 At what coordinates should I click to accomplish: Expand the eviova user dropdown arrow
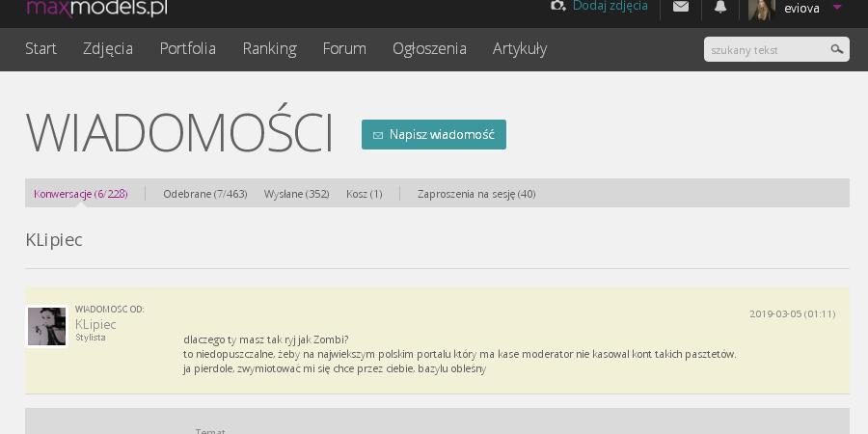[x=837, y=7]
